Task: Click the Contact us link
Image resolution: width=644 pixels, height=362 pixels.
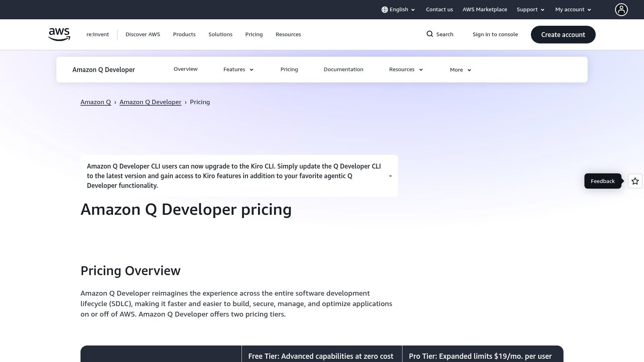Action: pos(439,9)
